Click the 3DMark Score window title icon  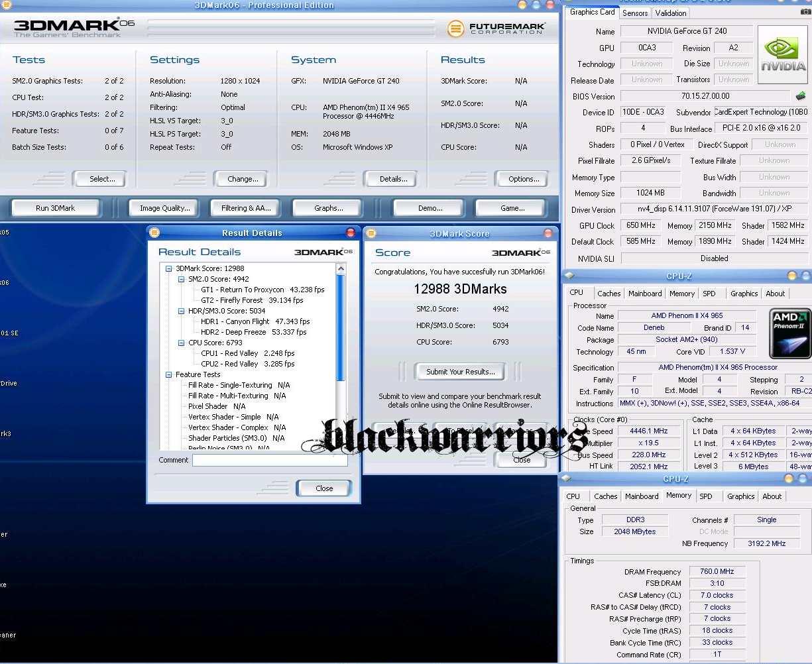(x=371, y=233)
